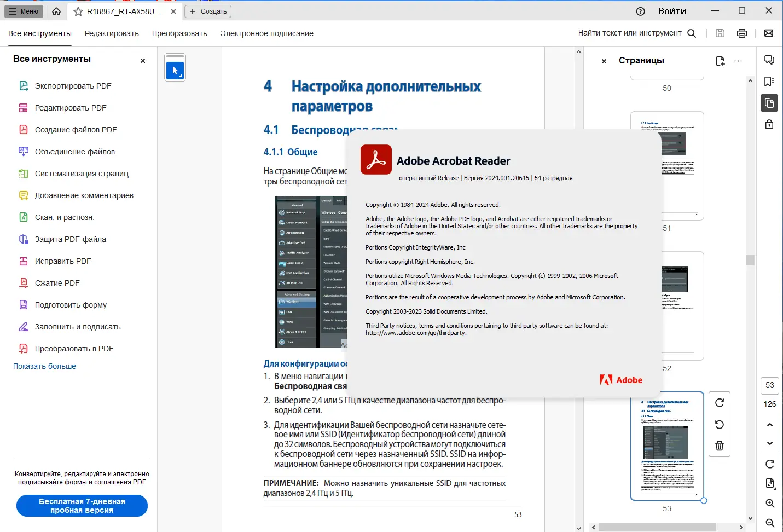Click the Adobe brand logo in About dialog
Image resolution: width=783 pixels, height=532 pixels.
pos(621,380)
